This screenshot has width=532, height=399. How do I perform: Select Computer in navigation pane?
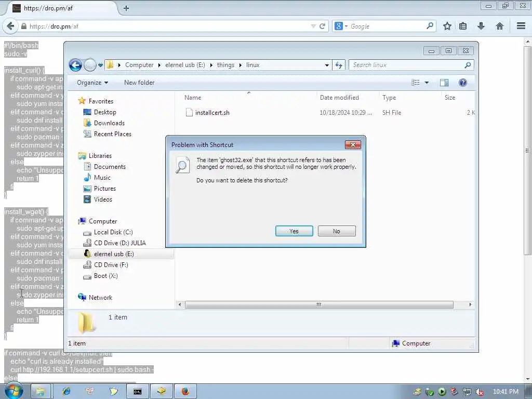(103, 221)
